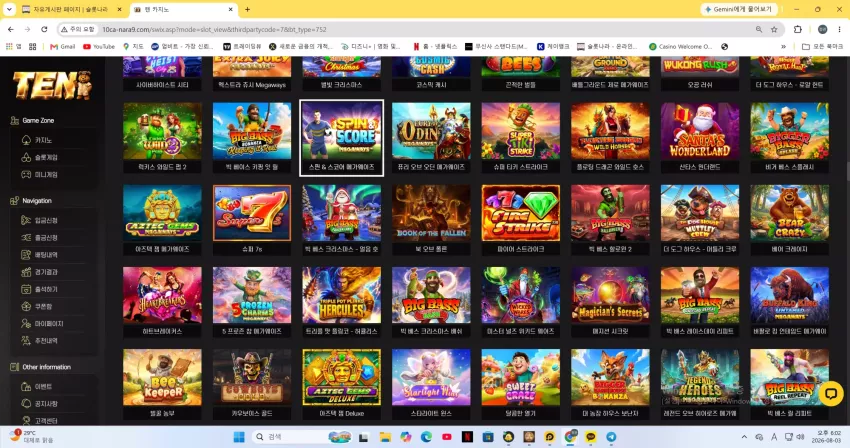The width and height of the screenshot is (850, 448).
Task: Open the 공지사항 notices item
Action: click(46, 404)
